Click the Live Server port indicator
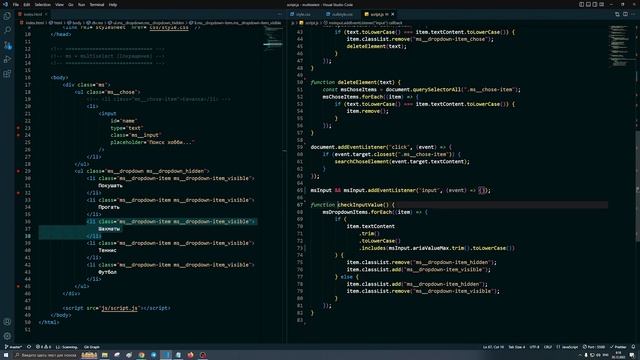Image resolution: width=640 pixels, height=360 pixels. click(594, 347)
